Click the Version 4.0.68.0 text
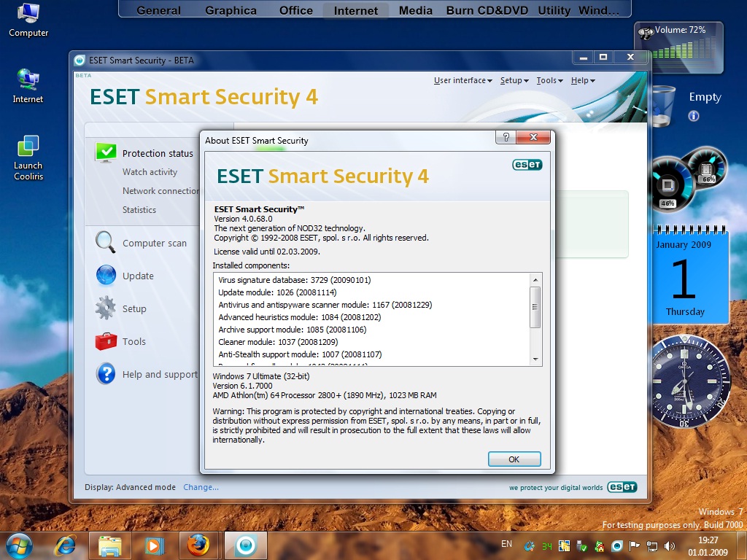This screenshot has height=560, width=747. (243, 219)
